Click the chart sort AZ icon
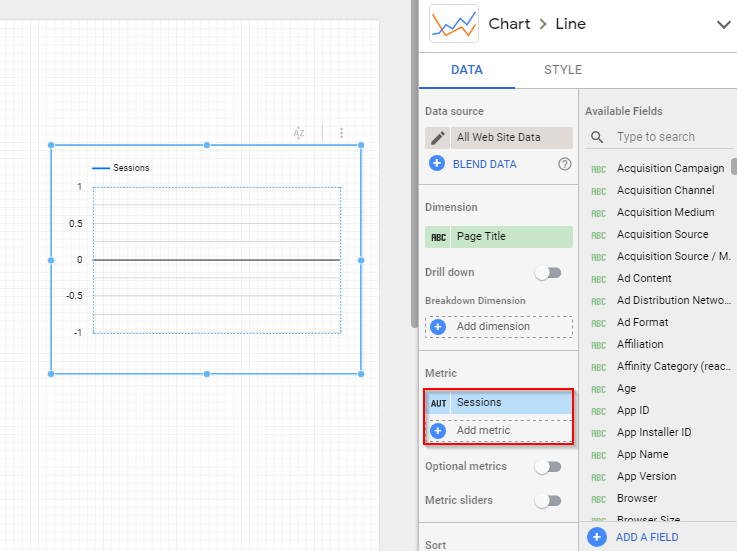 click(299, 133)
